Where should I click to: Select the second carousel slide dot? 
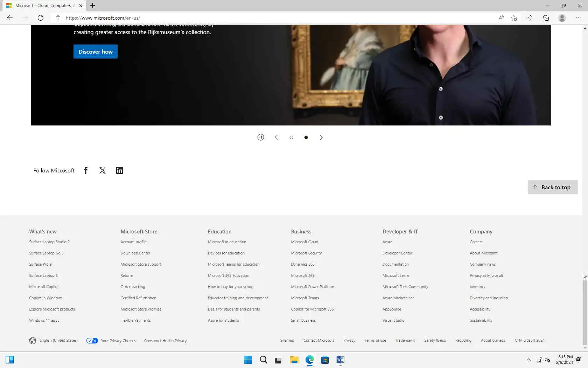[x=306, y=137]
